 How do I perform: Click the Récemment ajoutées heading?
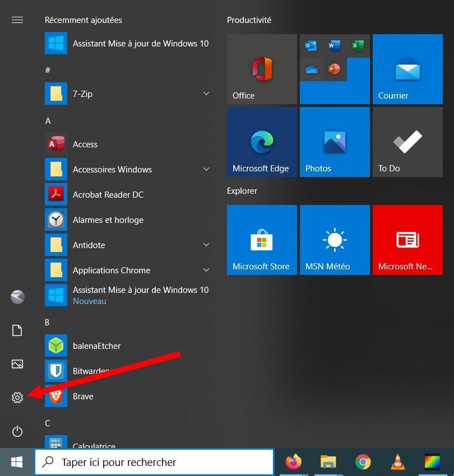tap(84, 20)
